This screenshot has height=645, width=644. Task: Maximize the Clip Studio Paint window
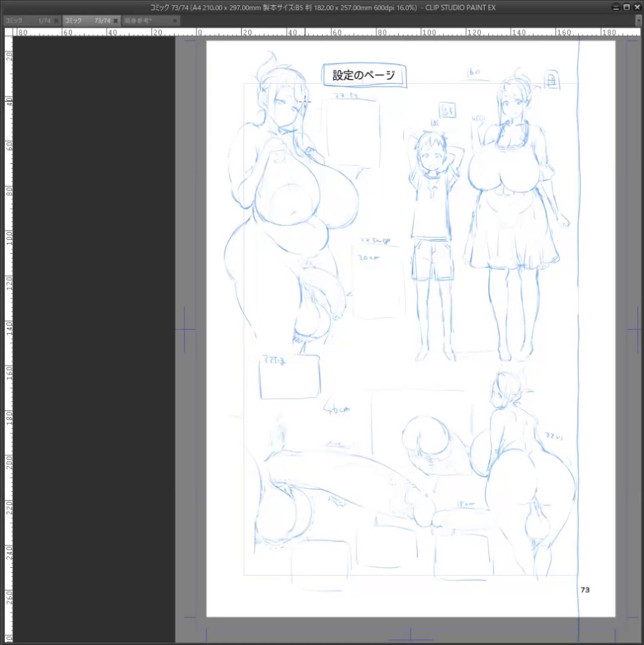click(x=627, y=7)
